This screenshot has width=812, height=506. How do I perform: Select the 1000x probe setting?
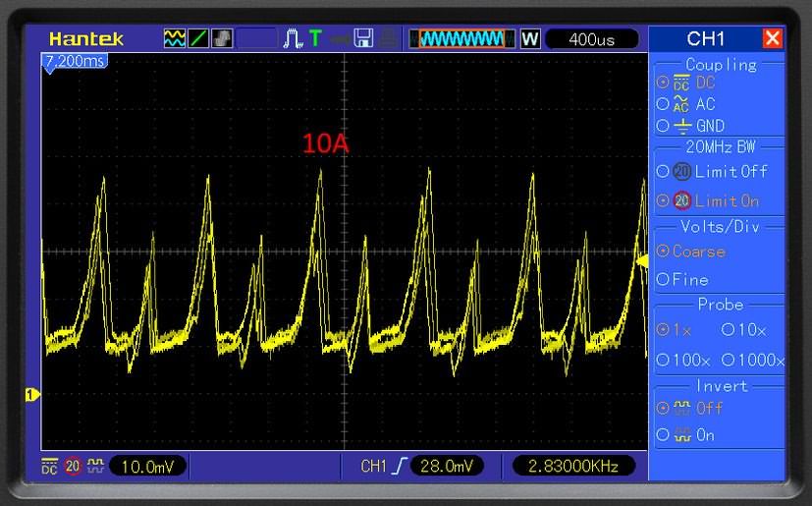click(753, 360)
